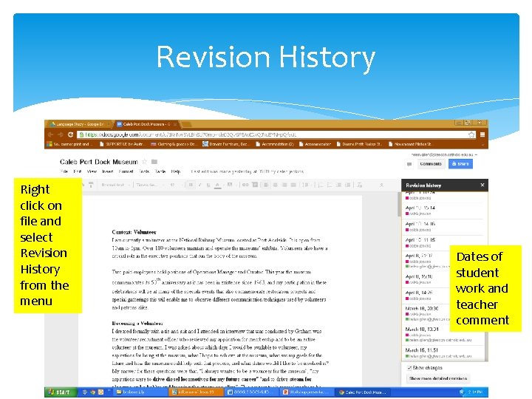The image size is (532, 399).
Task: Open the Workshop presentation taskbar item
Action: 307,392
